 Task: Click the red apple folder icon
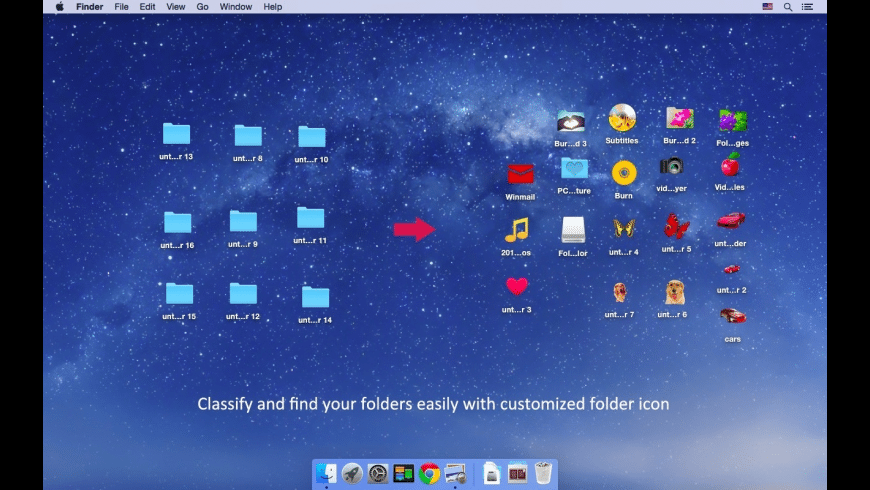click(730, 164)
